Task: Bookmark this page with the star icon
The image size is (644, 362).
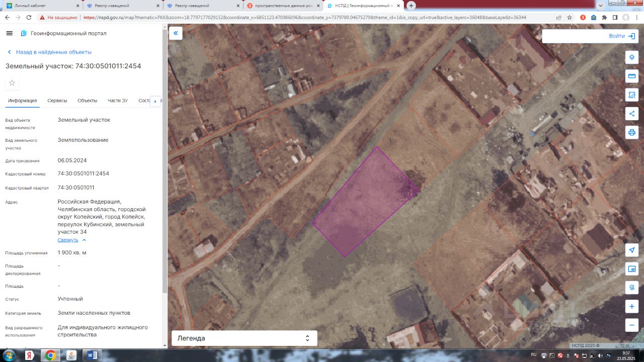Action: [570, 17]
